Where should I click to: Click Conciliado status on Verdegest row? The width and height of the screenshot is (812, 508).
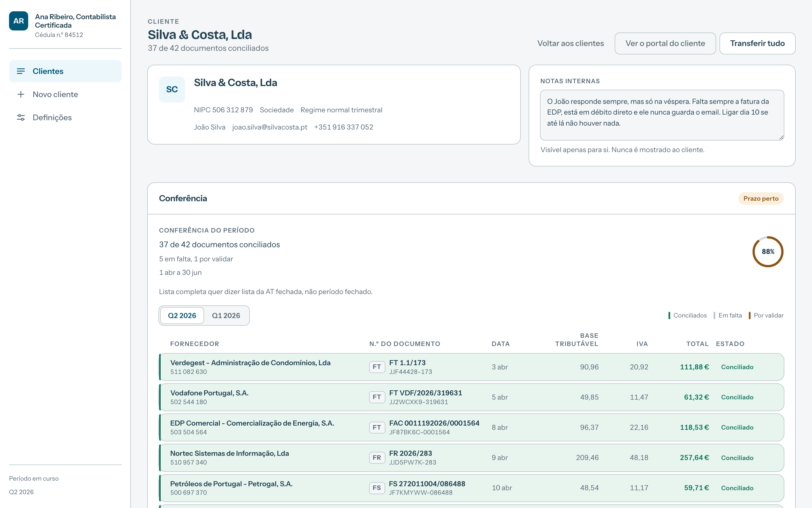737,367
